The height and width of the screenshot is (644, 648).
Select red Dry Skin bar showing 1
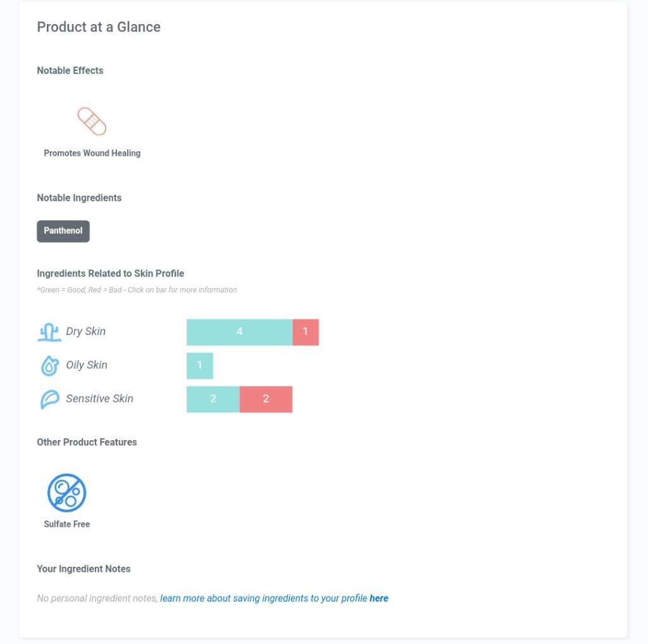click(306, 332)
